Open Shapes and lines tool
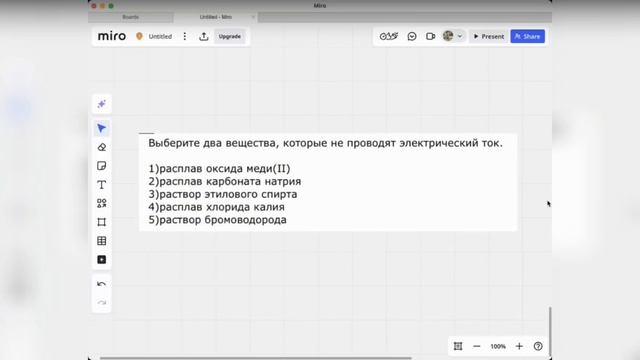 [102, 203]
